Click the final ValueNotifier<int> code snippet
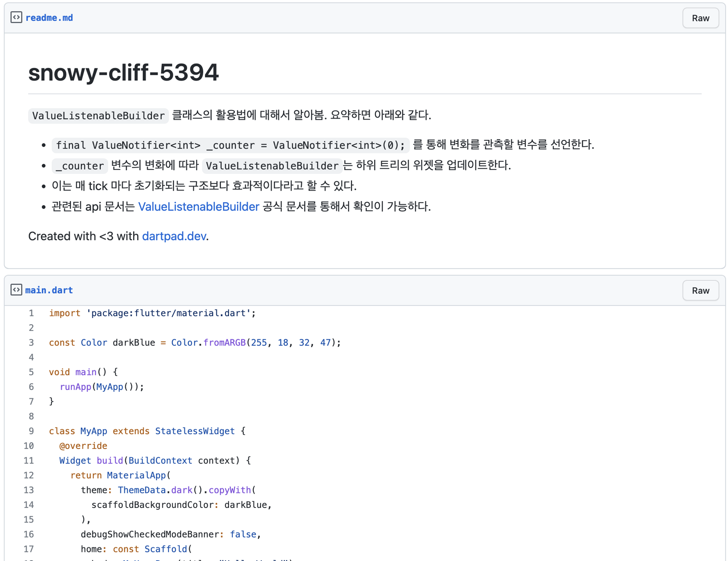Image resolution: width=728 pixels, height=561 pixels. [x=230, y=145]
